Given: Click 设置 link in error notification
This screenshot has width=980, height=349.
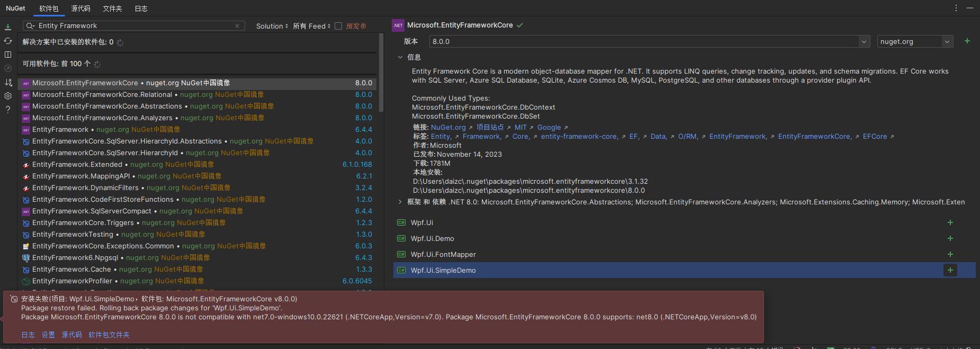Looking at the screenshot, I should coord(48,335).
